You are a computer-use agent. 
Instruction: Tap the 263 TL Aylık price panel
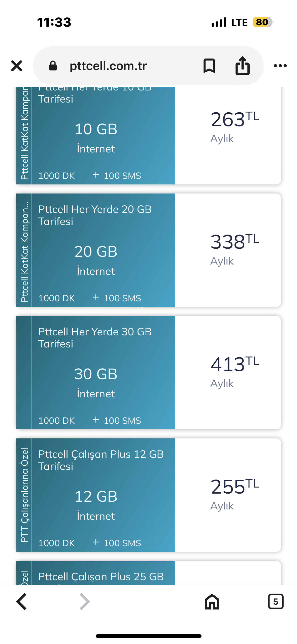tap(228, 136)
